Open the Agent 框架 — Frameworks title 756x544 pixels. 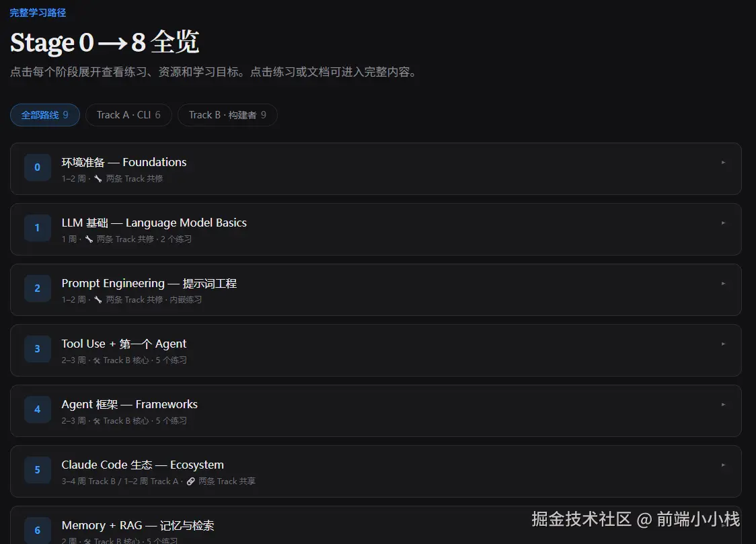pos(130,404)
